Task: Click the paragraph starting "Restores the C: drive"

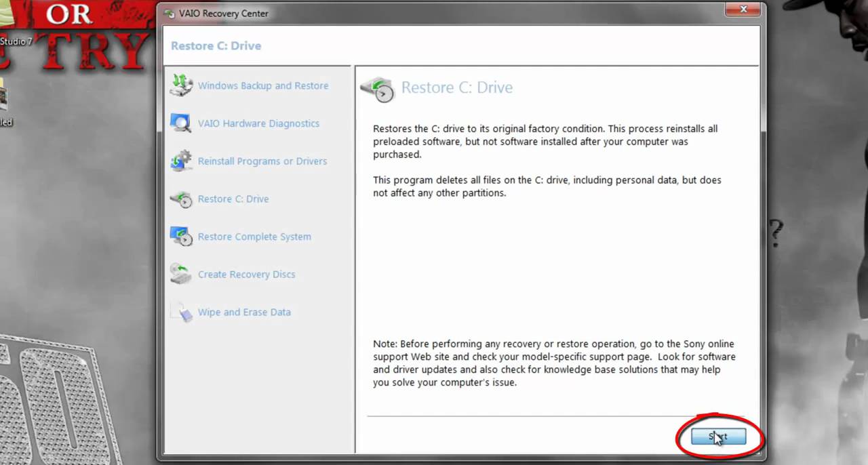Action: (545, 142)
